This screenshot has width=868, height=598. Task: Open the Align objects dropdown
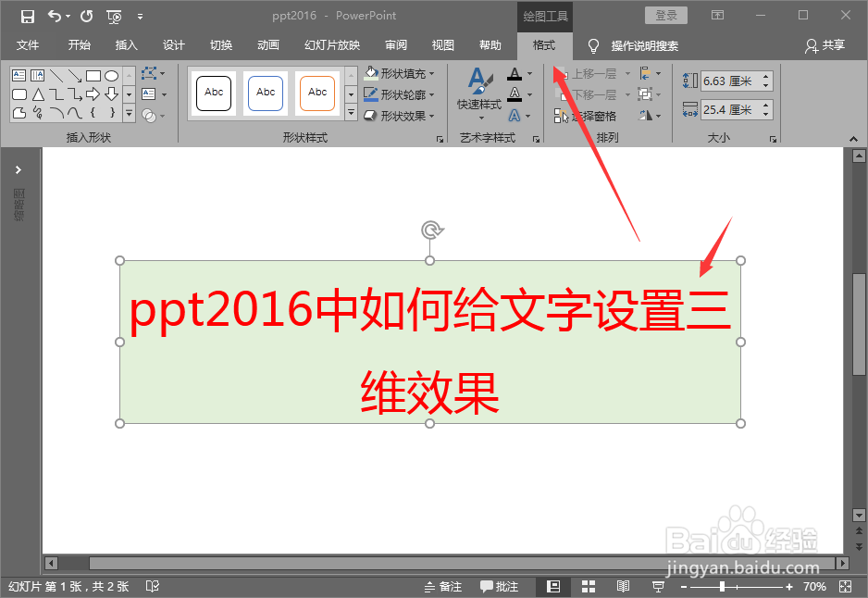(x=650, y=73)
